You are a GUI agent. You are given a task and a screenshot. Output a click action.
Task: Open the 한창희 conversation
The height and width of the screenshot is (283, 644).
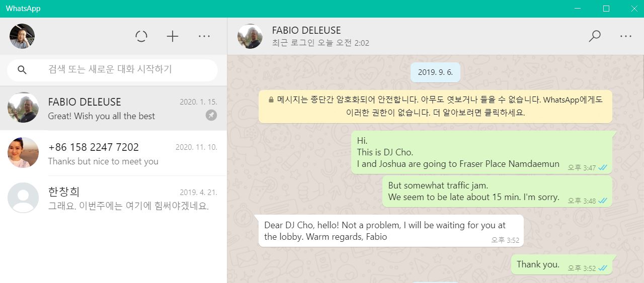click(x=113, y=198)
